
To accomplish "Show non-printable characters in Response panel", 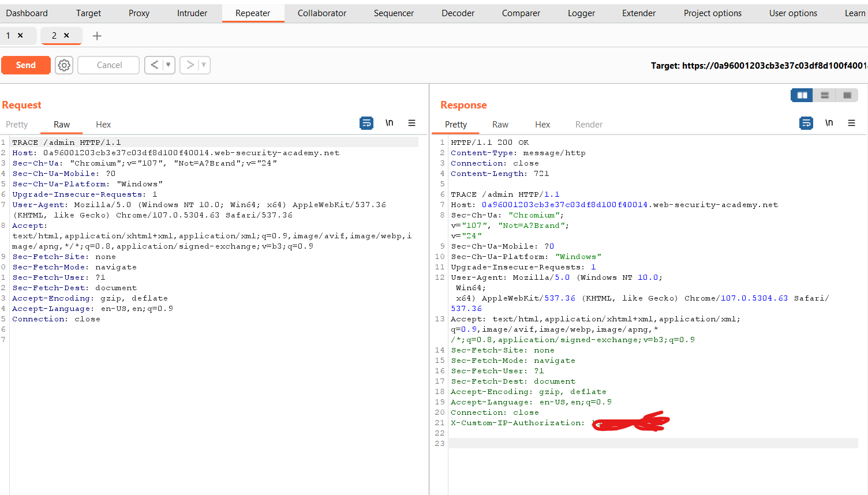I will click(x=829, y=123).
